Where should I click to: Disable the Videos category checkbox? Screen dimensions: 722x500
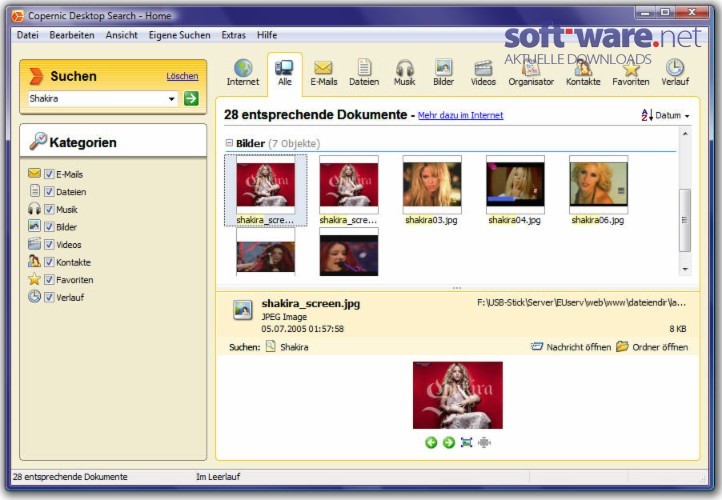[49, 244]
